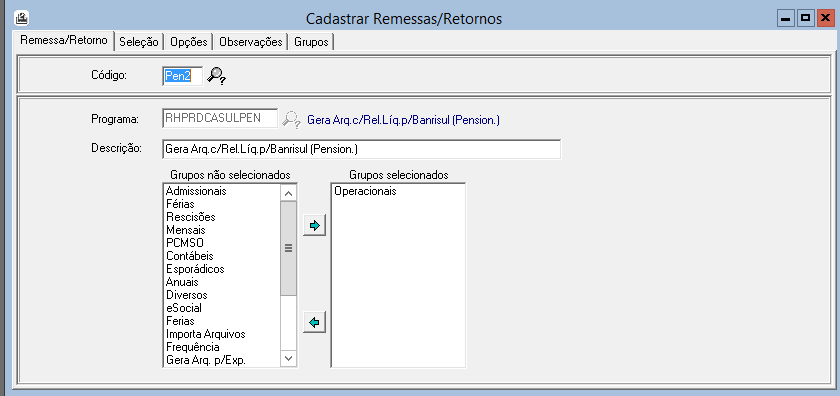Select Mensais in unselected groups
This screenshot has height=396, width=840.
pos(185,230)
